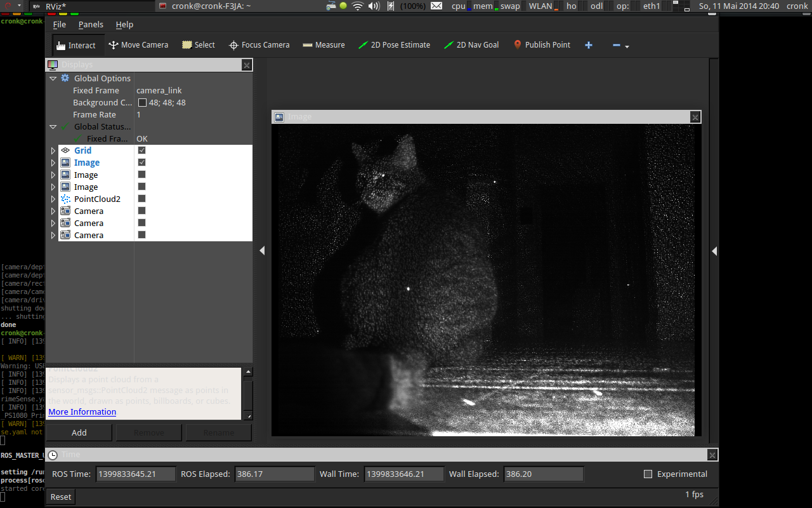
Task: Choose the Select tool in toolbar
Action: 199,45
